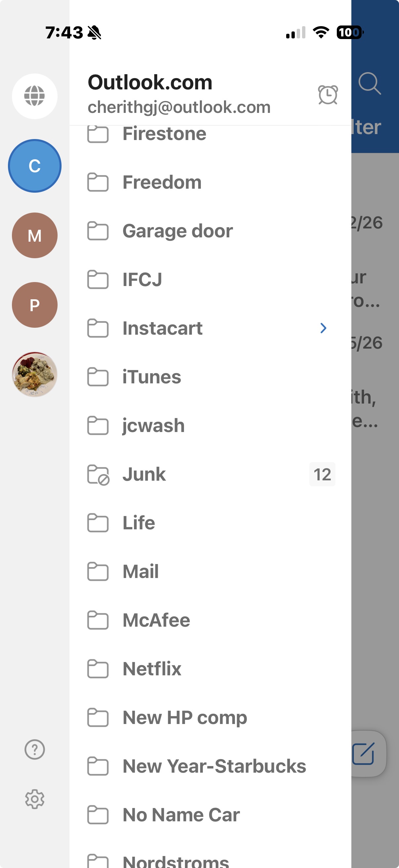This screenshot has height=868, width=399.
Task: Select the IFCJ folder
Action: 210,280
